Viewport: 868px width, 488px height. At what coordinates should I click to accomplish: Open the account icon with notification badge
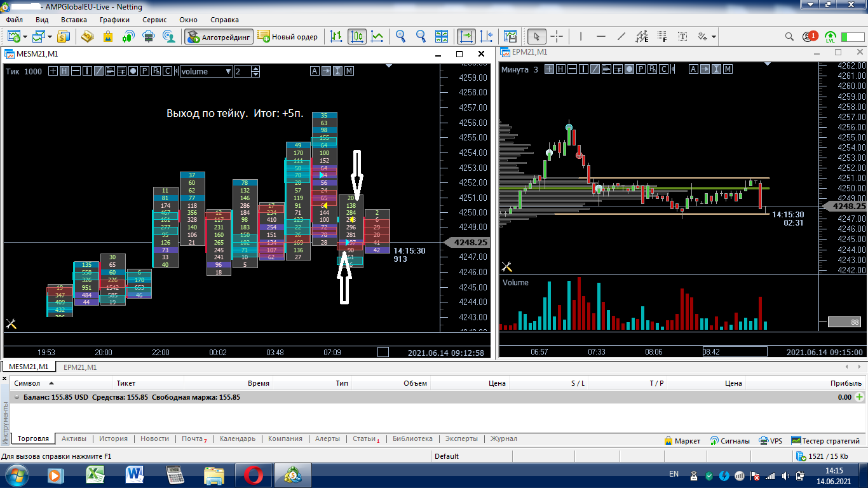(x=810, y=36)
